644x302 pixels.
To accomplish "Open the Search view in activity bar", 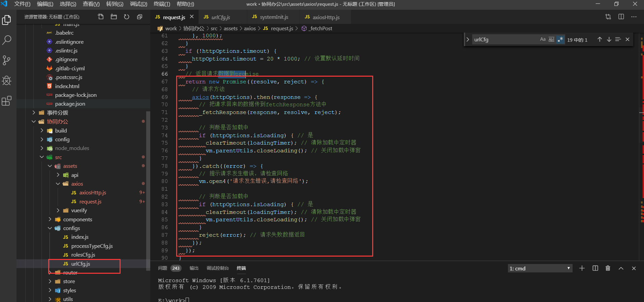I will pos(7,40).
